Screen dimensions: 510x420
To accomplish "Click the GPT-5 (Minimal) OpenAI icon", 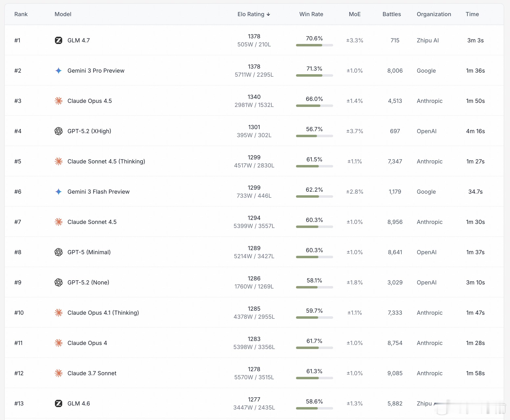I will pyautogui.click(x=58, y=252).
